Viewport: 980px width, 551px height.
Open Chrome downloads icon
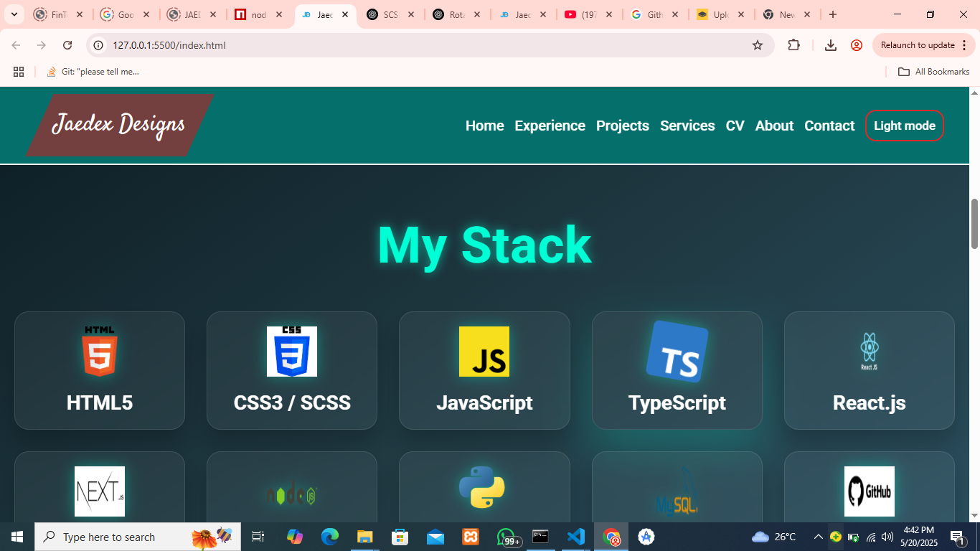click(831, 45)
